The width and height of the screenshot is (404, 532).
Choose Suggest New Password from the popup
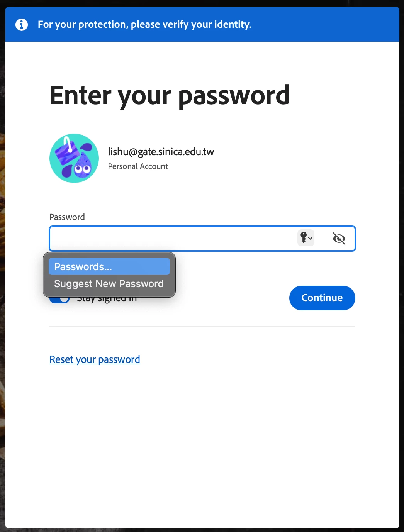click(x=109, y=284)
